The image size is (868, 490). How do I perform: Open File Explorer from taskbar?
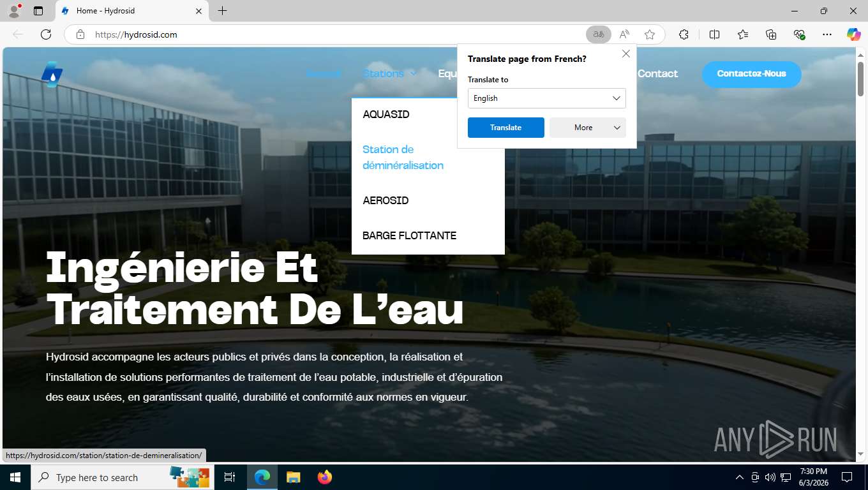coord(293,477)
